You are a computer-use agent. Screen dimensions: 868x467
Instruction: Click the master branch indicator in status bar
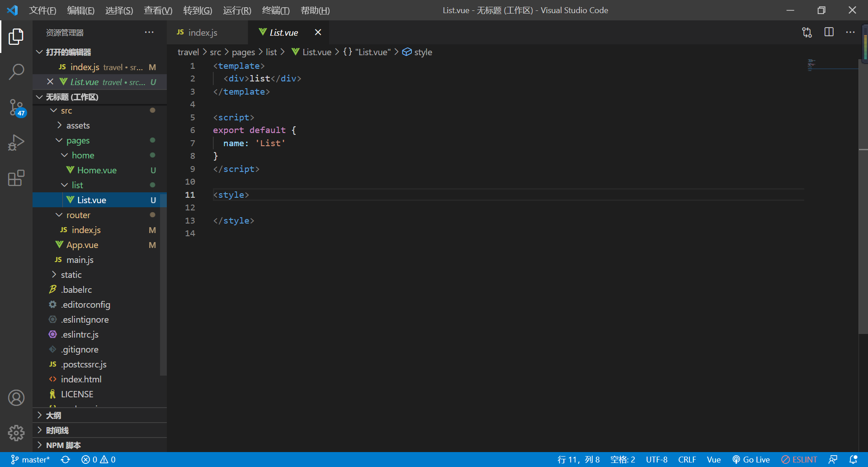pos(30,459)
